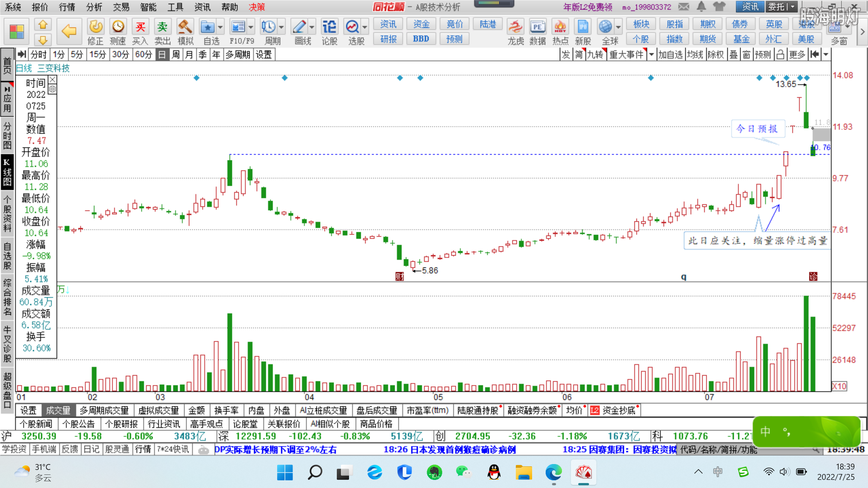Screen dimensions: 868x488
Task: Open the 行情 menu
Action: [67, 7]
